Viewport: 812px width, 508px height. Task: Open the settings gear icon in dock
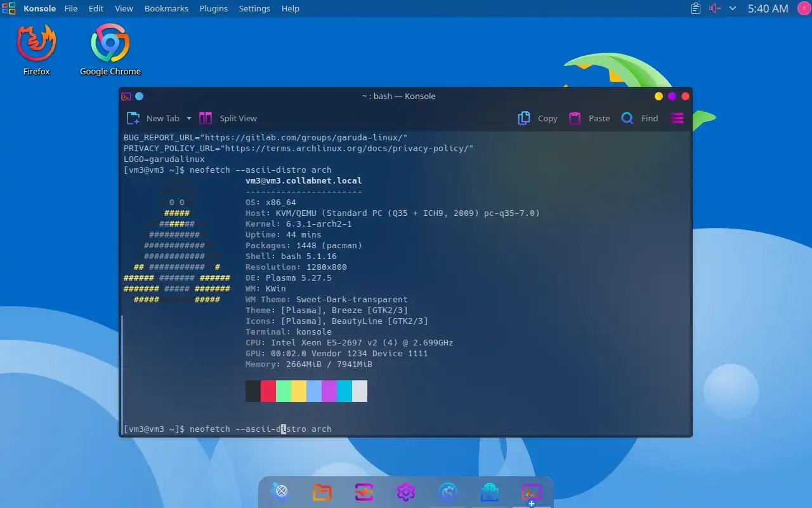point(405,491)
